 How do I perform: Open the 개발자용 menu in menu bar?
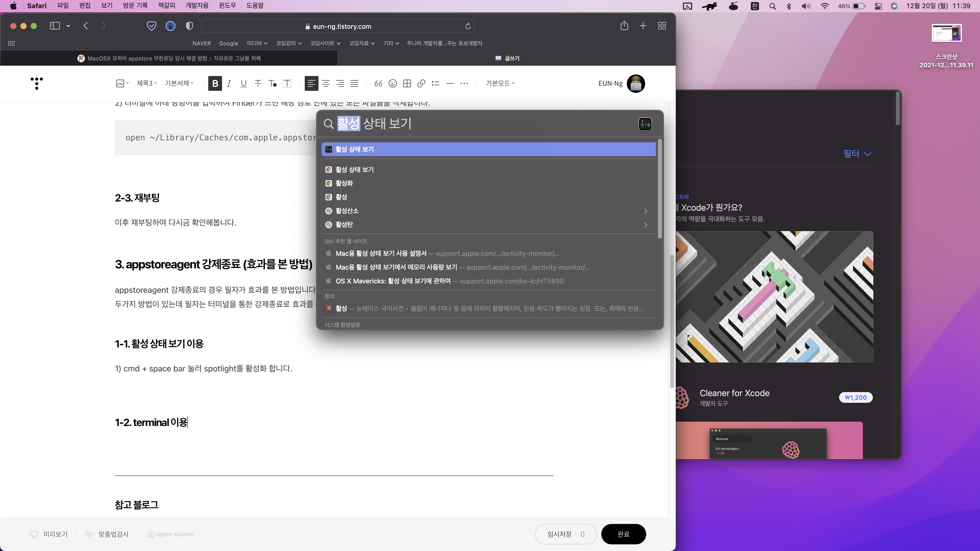click(x=197, y=6)
